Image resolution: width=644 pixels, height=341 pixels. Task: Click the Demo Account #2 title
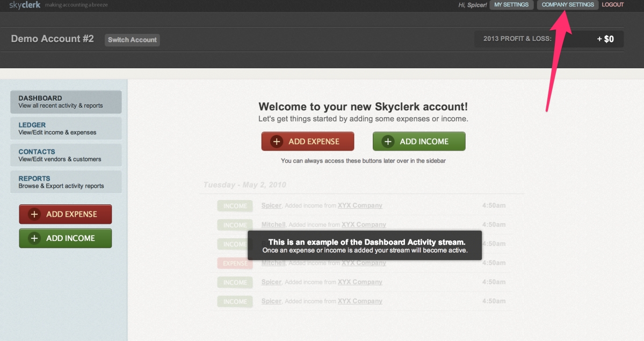[x=52, y=39]
